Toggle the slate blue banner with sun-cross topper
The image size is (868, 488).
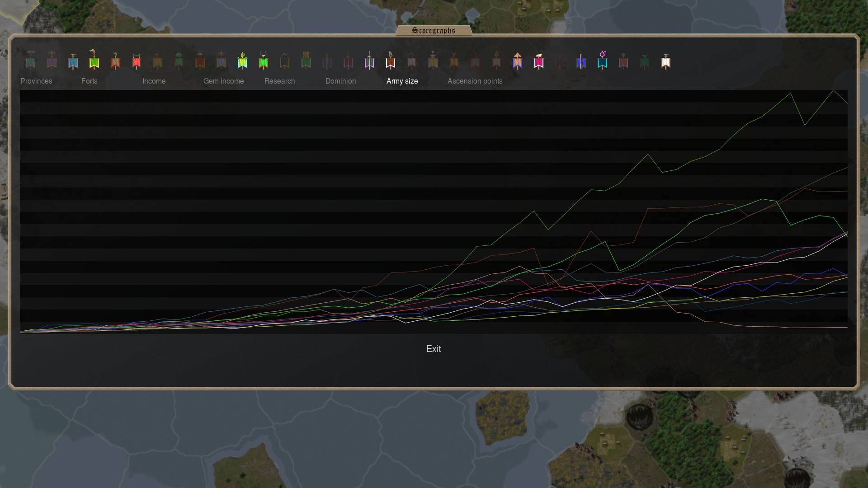(x=221, y=60)
